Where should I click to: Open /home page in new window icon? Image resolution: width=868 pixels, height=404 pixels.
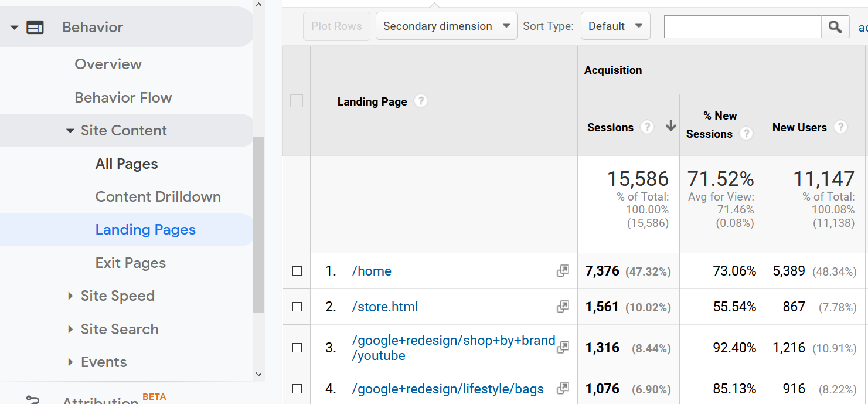click(563, 271)
